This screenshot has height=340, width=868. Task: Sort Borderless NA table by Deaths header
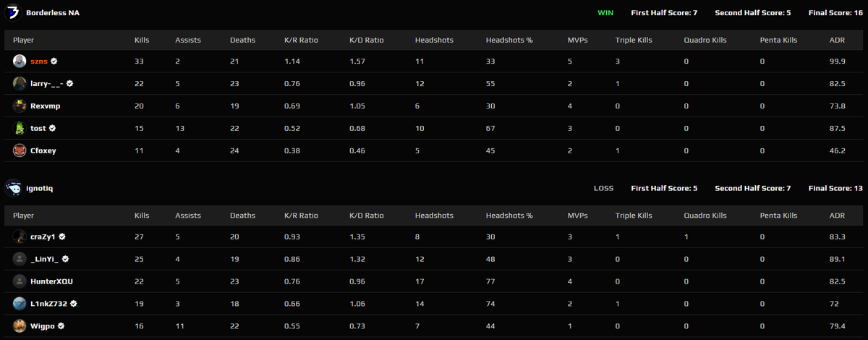pos(242,40)
